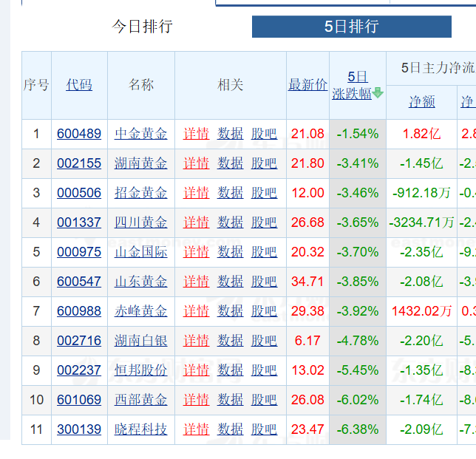The image size is (476, 459).
Task: Select 5-day change -6.38% cell
Action: [358, 429]
